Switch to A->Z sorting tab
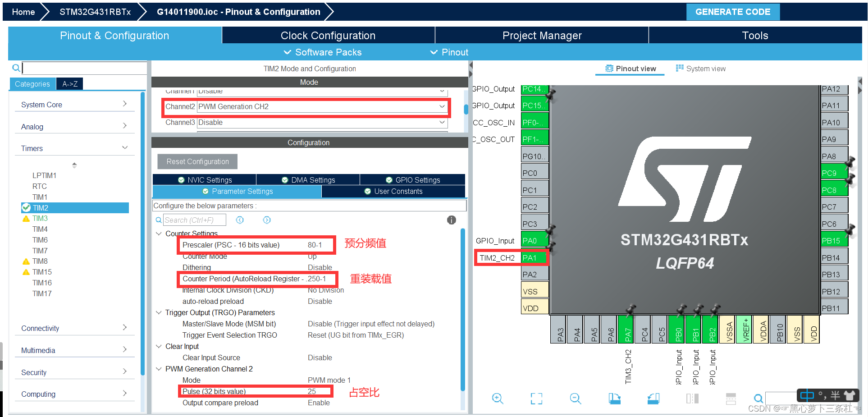 [x=70, y=84]
